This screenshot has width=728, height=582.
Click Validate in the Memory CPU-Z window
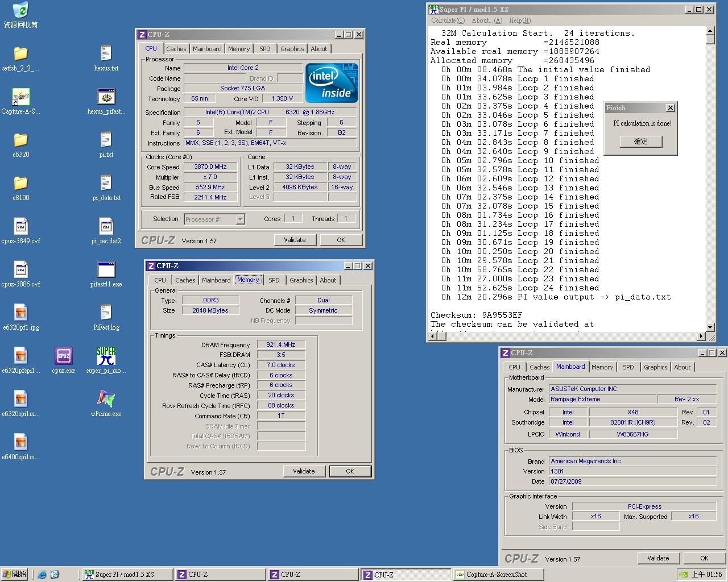pyautogui.click(x=304, y=471)
